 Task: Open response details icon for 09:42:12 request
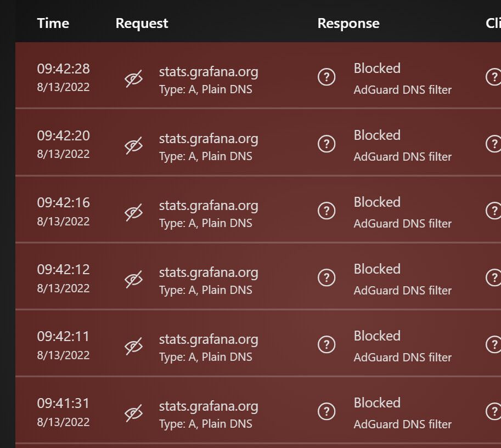click(x=327, y=277)
